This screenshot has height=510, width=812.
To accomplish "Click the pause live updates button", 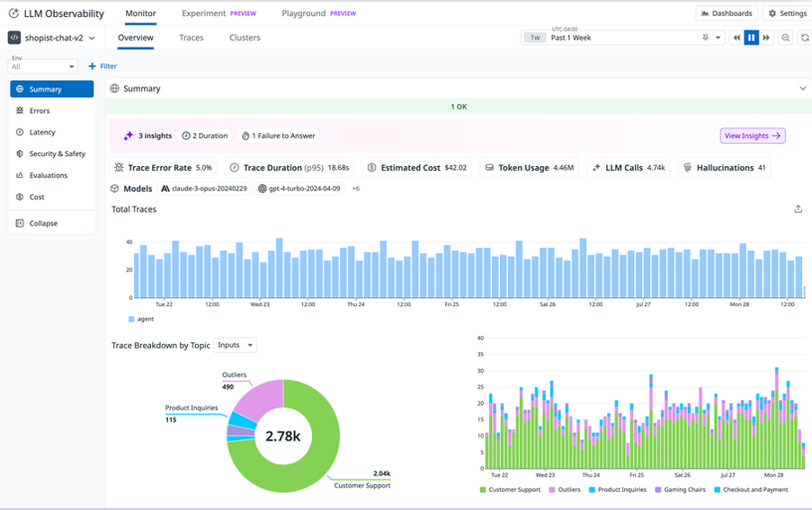I will (x=751, y=38).
